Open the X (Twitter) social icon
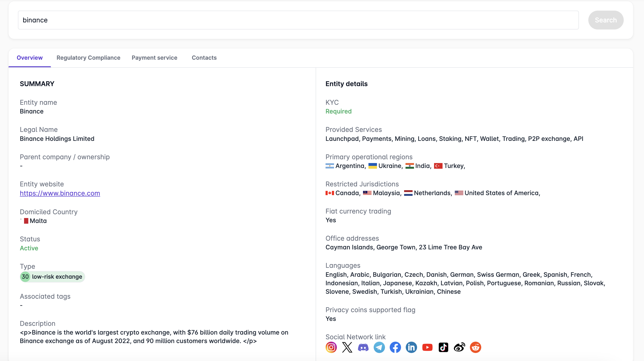The width and height of the screenshot is (644, 361). tap(347, 347)
